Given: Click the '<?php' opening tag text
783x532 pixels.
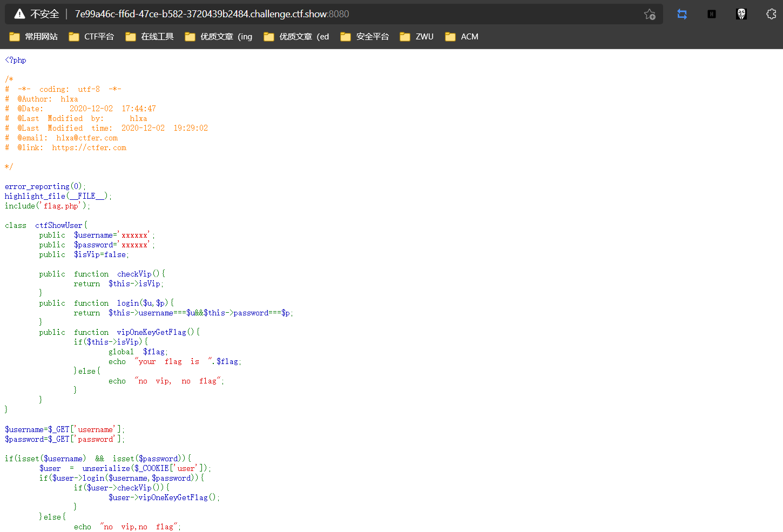Looking at the screenshot, I should (x=16, y=60).
